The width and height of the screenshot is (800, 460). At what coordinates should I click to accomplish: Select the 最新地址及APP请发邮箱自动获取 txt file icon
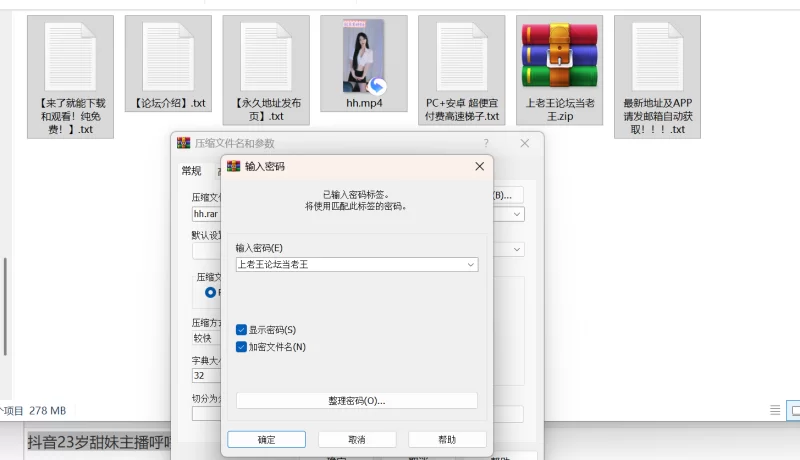tap(658, 57)
